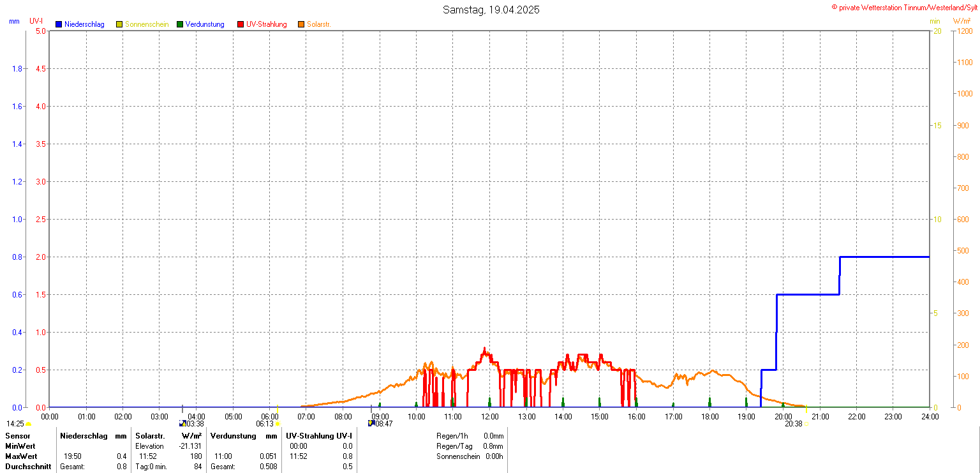Screen dimensions: 980x473
Task: Click the icon beside the 03:38 time
Action: click(x=182, y=423)
